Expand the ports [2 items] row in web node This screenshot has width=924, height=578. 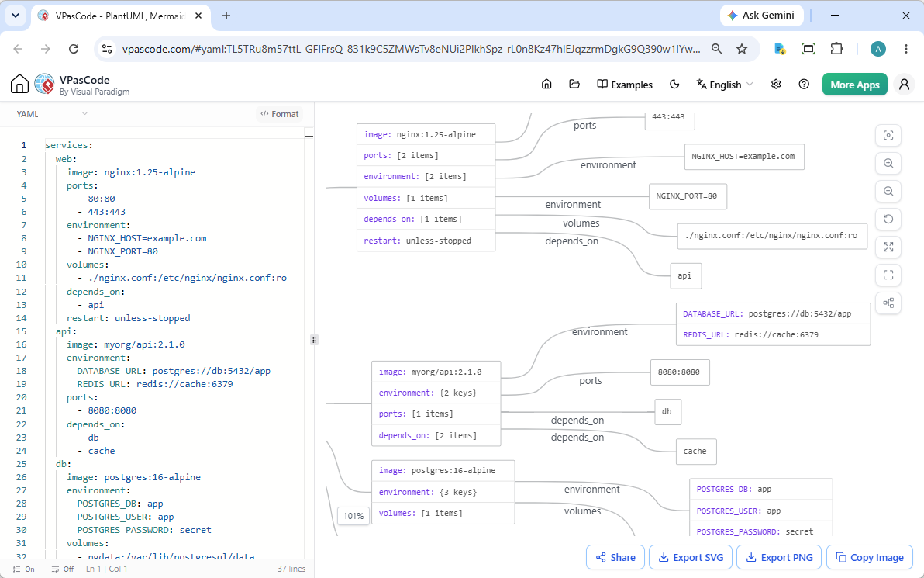[426, 156]
